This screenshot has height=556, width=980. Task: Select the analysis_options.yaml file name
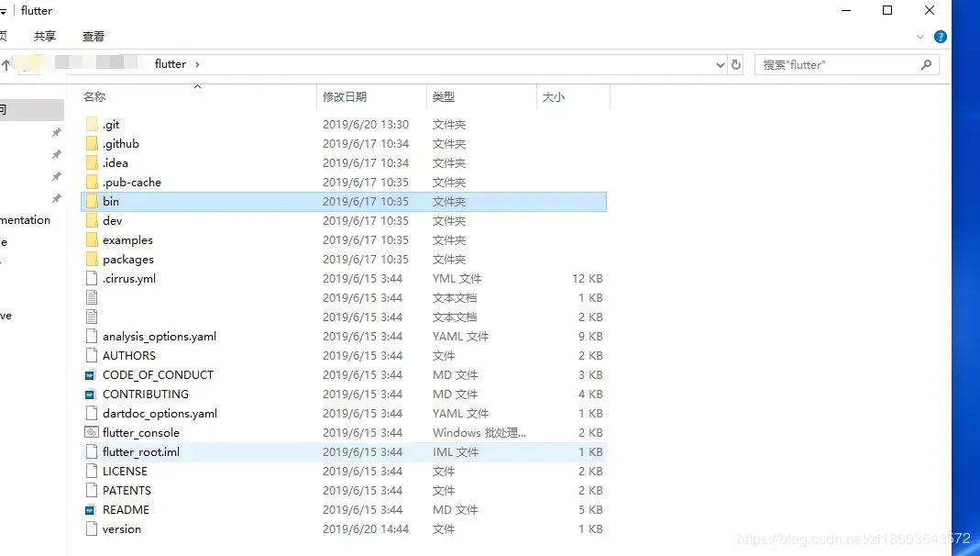(x=160, y=337)
